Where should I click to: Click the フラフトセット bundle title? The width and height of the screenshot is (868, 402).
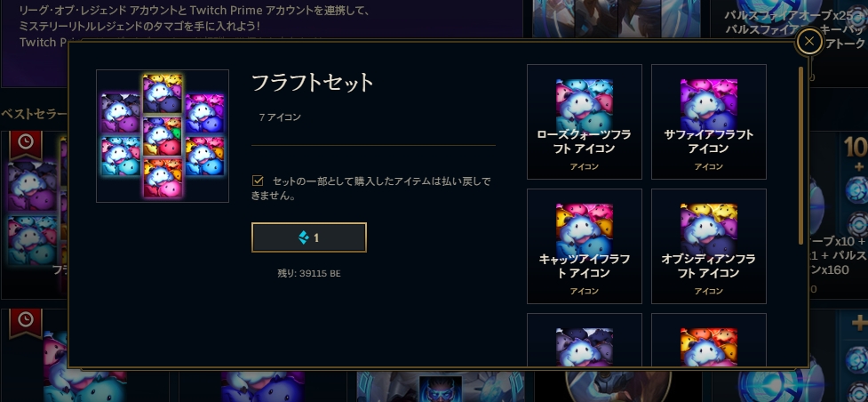pyautogui.click(x=313, y=83)
